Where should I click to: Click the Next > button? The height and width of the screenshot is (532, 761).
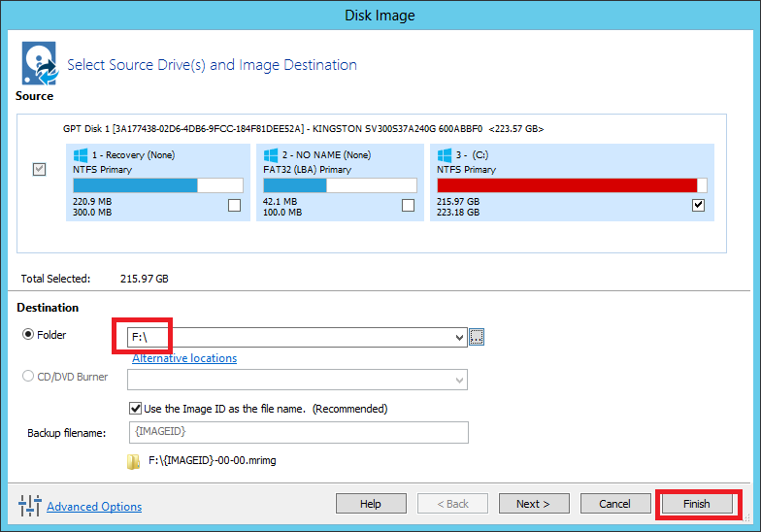click(534, 504)
